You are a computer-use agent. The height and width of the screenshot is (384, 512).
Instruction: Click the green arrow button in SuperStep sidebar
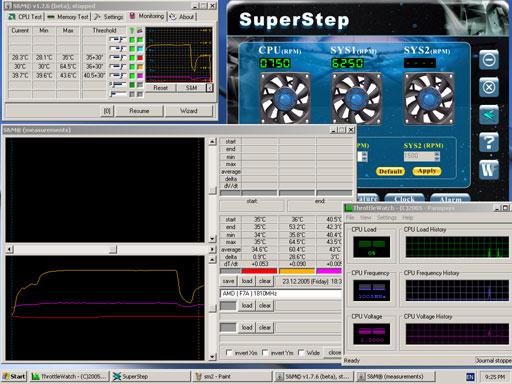click(x=489, y=115)
